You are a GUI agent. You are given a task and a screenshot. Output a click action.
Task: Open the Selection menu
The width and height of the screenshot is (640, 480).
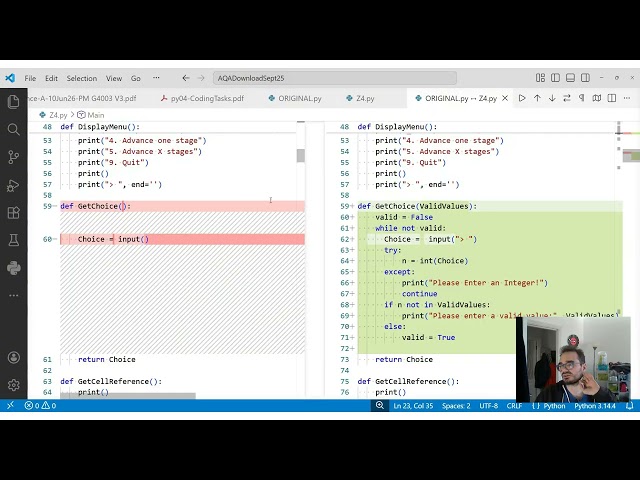[x=82, y=78]
